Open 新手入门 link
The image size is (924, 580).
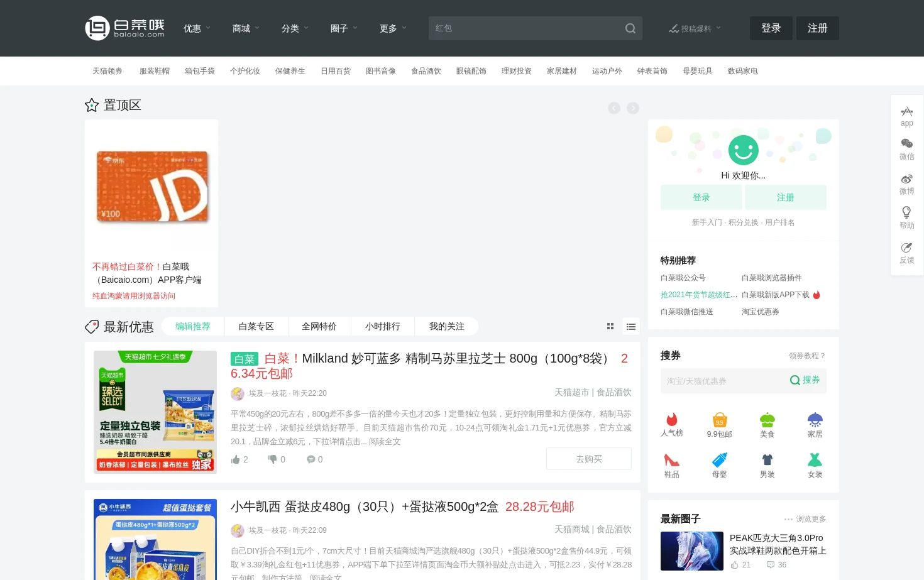[x=707, y=222]
